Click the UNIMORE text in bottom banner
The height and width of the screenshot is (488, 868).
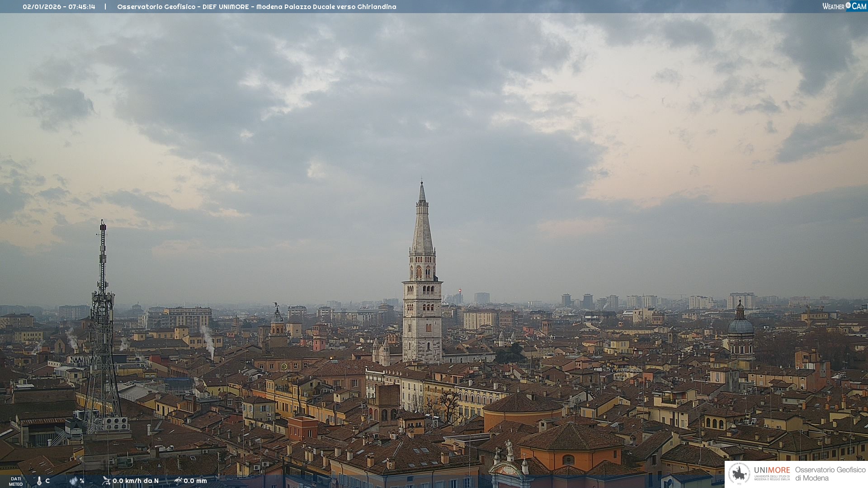pyautogui.click(x=772, y=470)
